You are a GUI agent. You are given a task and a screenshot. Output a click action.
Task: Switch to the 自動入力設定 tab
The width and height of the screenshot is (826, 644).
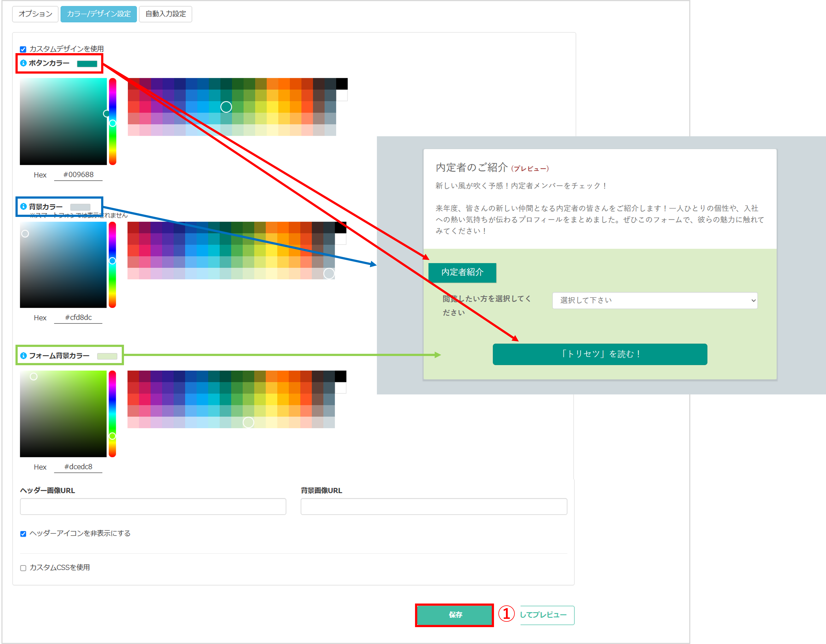[166, 14]
